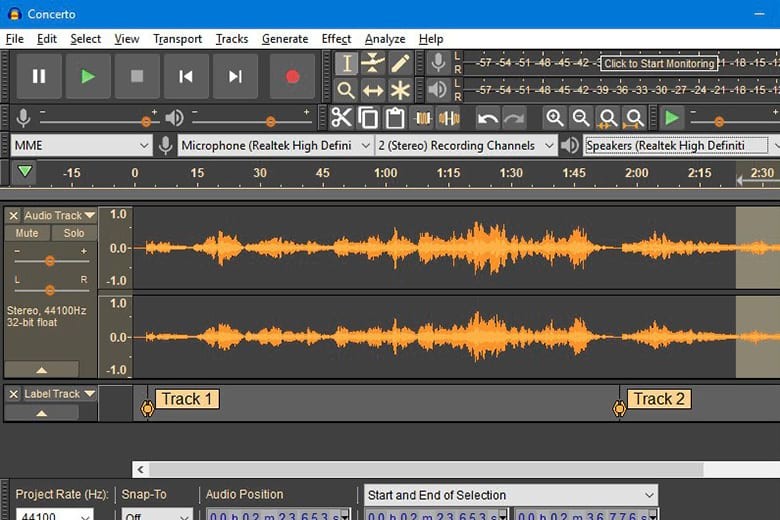Click the Silence audio icon
Image resolution: width=780 pixels, height=520 pixels.
(449, 118)
